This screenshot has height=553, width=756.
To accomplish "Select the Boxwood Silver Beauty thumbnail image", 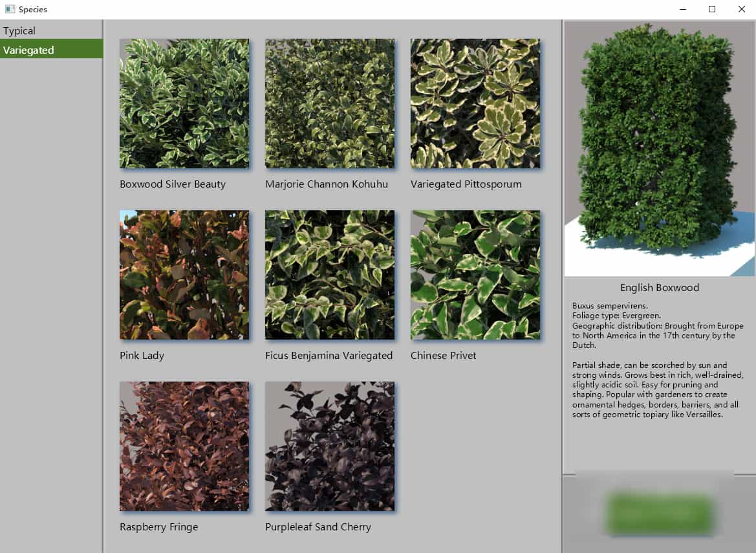I will point(184,103).
